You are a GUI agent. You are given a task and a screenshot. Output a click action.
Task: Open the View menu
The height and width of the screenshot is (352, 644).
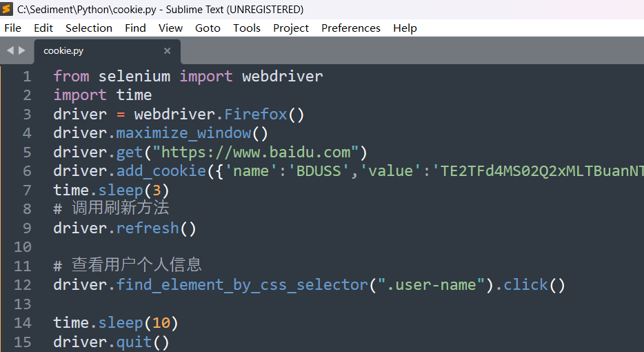pos(170,28)
